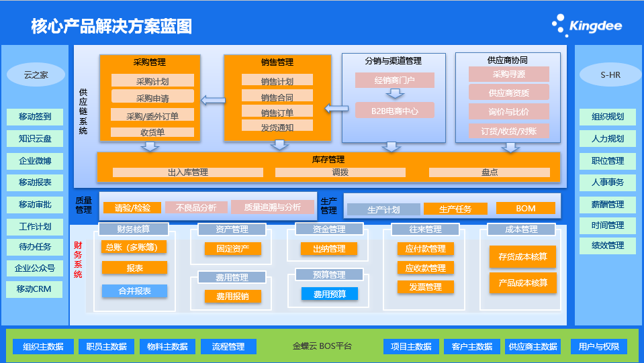Select the 采购计划 item
The width and height of the screenshot is (644, 363).
(x=152, y=81)
